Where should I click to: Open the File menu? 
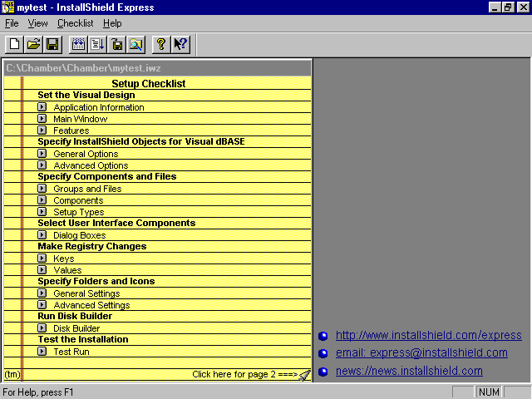[12, 23]
